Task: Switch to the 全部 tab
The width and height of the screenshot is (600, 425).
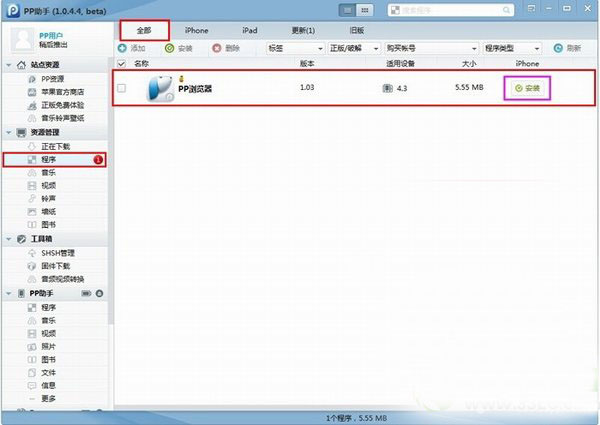Action: click(144, 30)
